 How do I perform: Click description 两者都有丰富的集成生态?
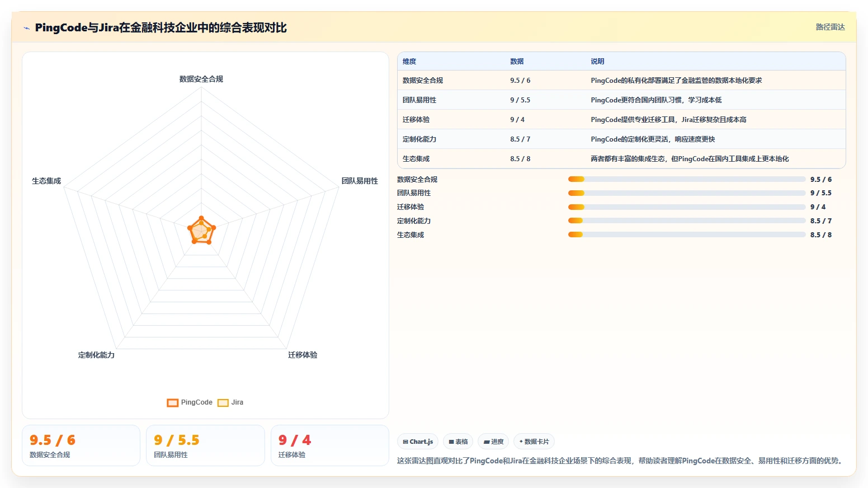point(690,159)
